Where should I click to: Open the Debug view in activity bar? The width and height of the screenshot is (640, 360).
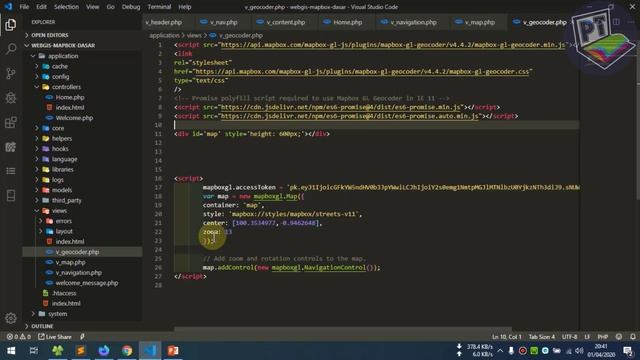click(x=11, y=98)
